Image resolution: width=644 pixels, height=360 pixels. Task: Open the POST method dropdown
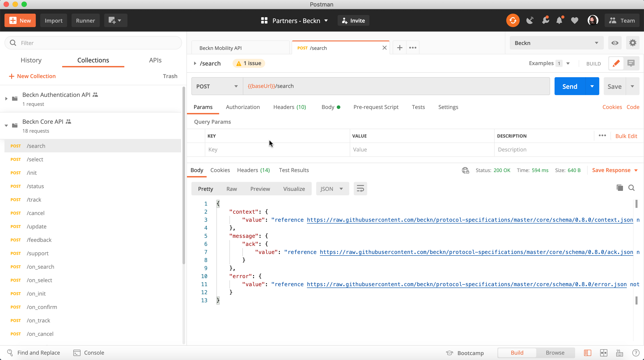pos(217,86)
